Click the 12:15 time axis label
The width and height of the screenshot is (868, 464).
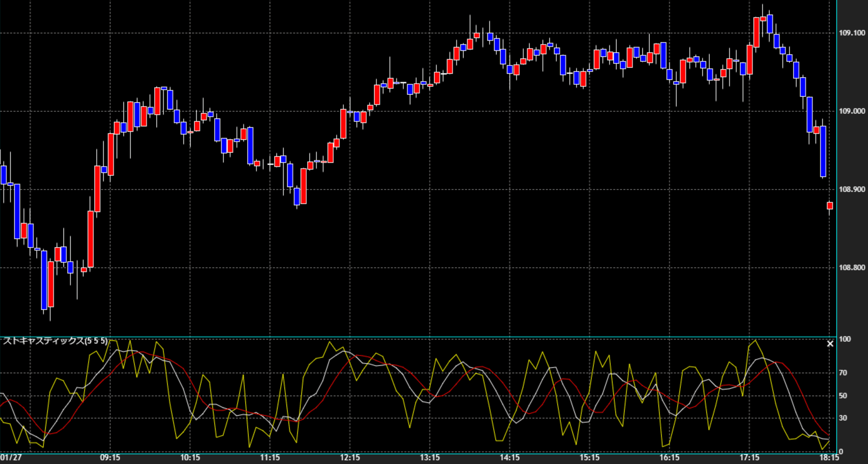pos(350,458)
